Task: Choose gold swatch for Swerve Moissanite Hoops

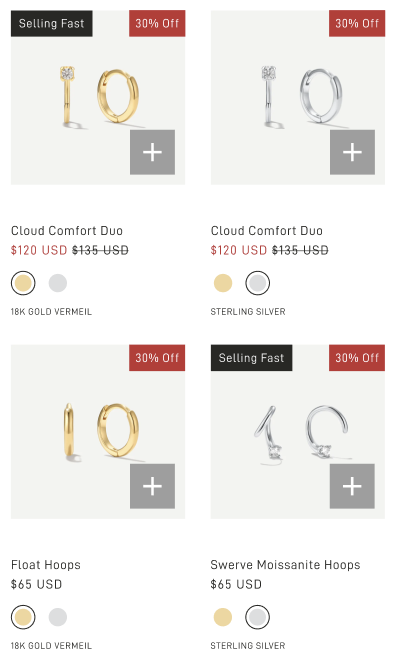Action: pos(223,617)
